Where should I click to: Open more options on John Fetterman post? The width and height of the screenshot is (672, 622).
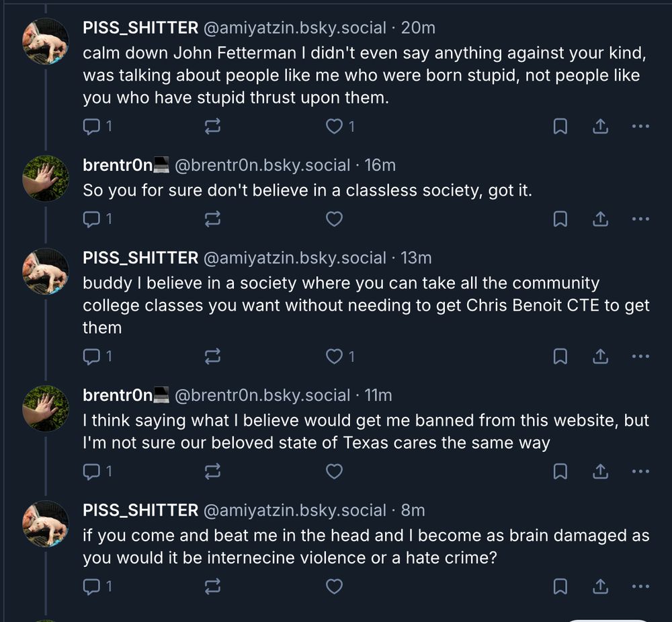(x=640, y=126)
